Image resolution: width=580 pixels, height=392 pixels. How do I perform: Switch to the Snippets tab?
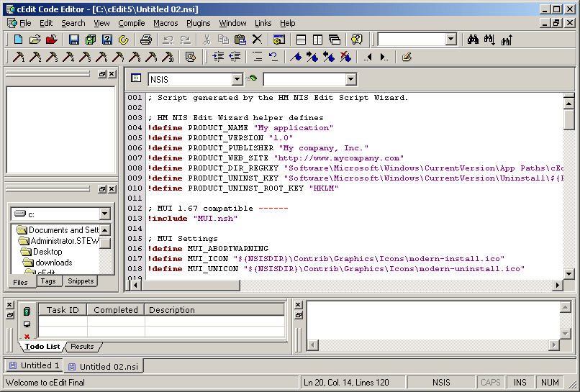(x=80, y=281)
